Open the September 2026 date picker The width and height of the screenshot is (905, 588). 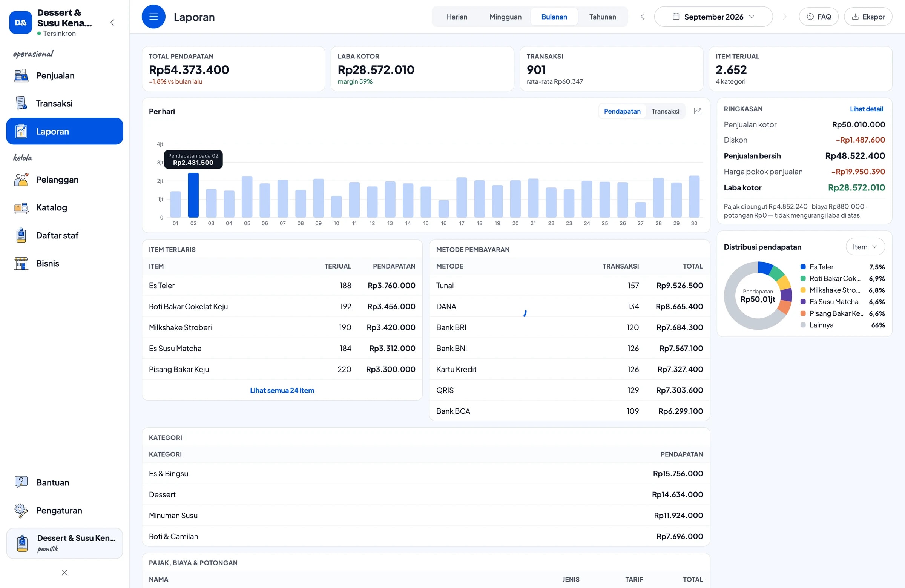tap(713, 17)
